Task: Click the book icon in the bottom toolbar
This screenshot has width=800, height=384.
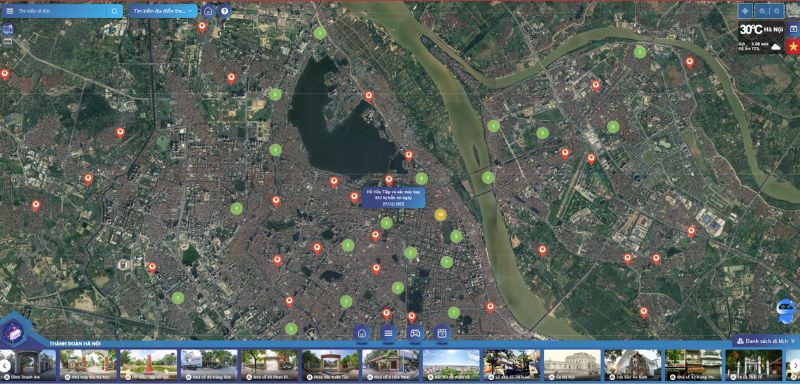Action: coord(442,333)
